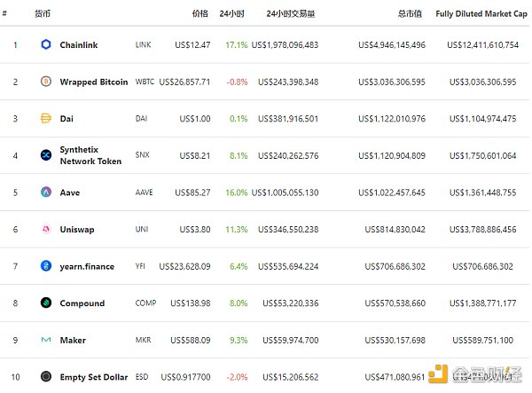Image resolution: width=532 pixels, height=393 pixels.
Task: Click the WBTC ticker symbol
Action: (145, 82)
